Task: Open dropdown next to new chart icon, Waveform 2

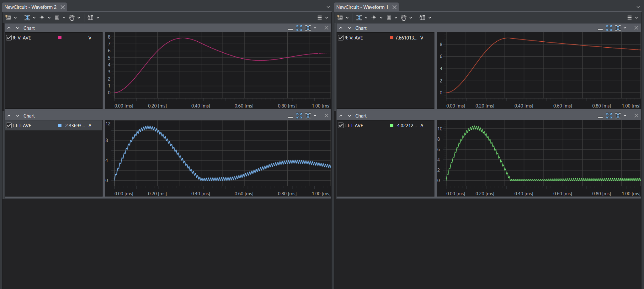Action: coord(15,18)
